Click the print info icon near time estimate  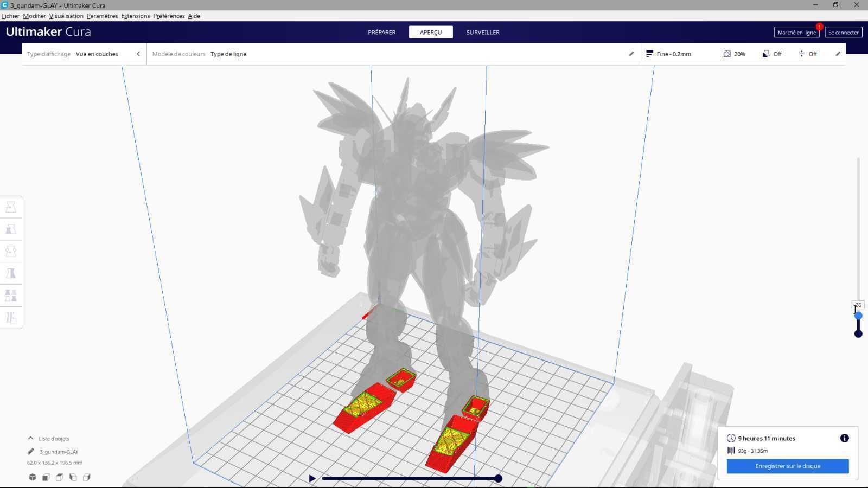[845, 438]
